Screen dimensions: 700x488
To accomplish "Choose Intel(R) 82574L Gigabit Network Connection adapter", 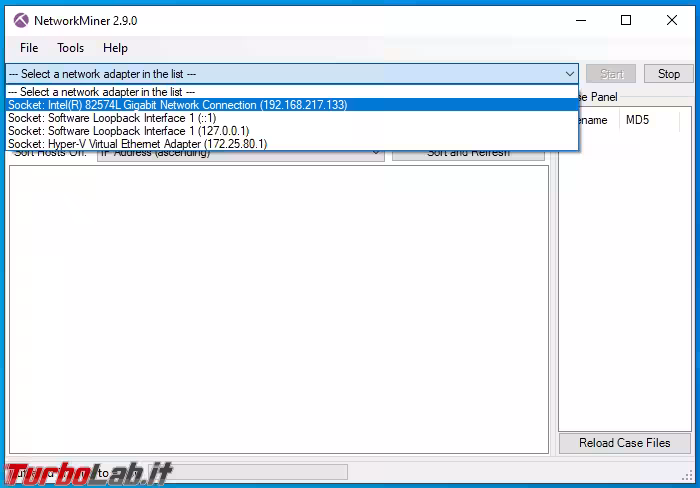I will 292,105.
